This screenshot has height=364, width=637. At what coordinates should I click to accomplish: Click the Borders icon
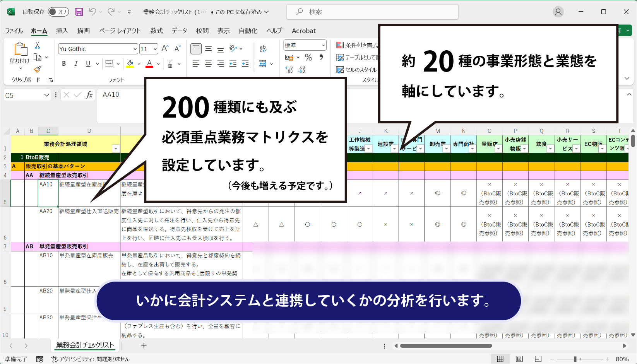(x=109, y=63)
